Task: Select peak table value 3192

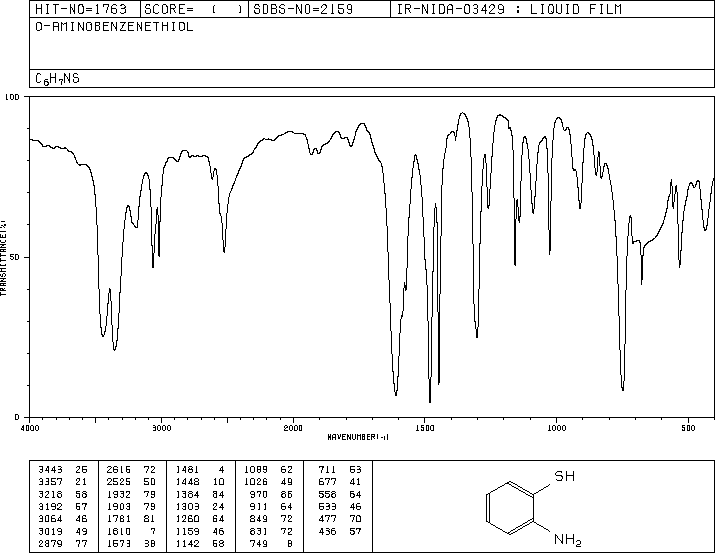Action: (50, 506)
